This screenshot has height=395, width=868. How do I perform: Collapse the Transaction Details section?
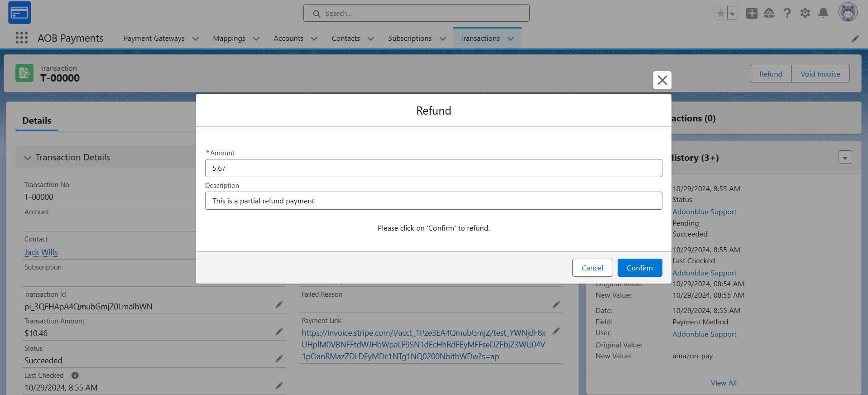coord(28,158)
